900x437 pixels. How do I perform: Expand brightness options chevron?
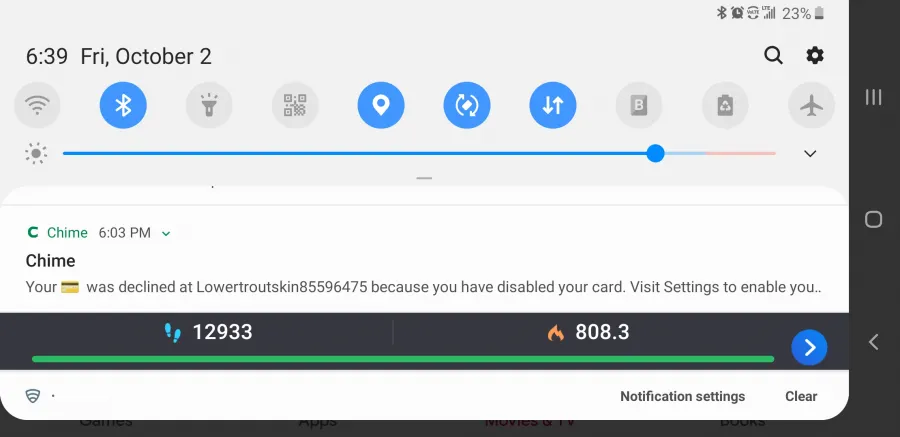coord(810,153)
